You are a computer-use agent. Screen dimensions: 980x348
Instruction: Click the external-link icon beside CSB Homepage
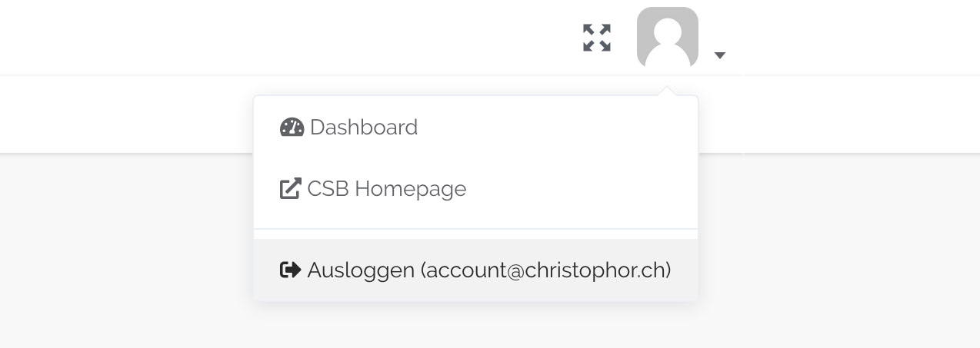tap(290, 189)
